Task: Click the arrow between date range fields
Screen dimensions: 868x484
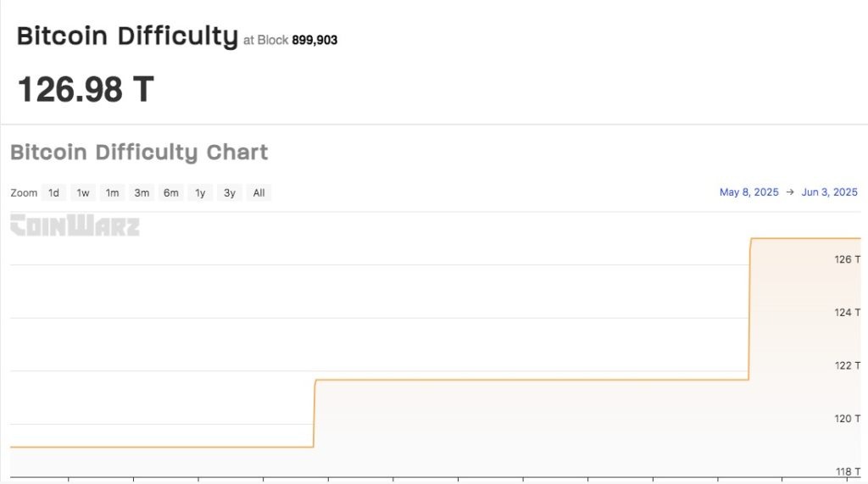Action: [790, 192]
